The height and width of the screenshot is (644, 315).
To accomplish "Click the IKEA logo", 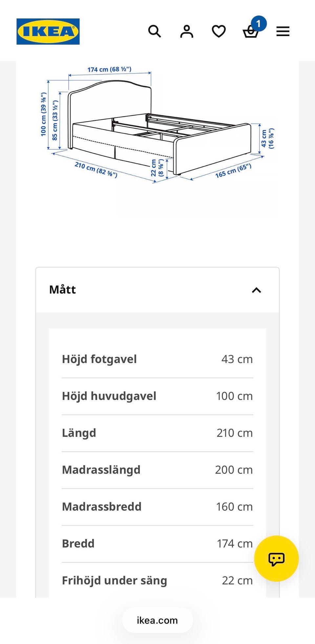I will pos(48,32).
